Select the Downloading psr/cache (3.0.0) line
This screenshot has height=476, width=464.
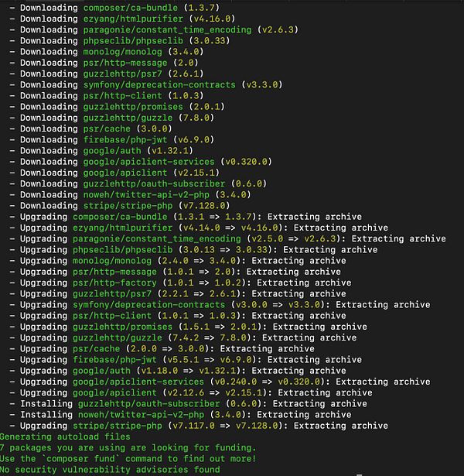click(x=90, y=128)
